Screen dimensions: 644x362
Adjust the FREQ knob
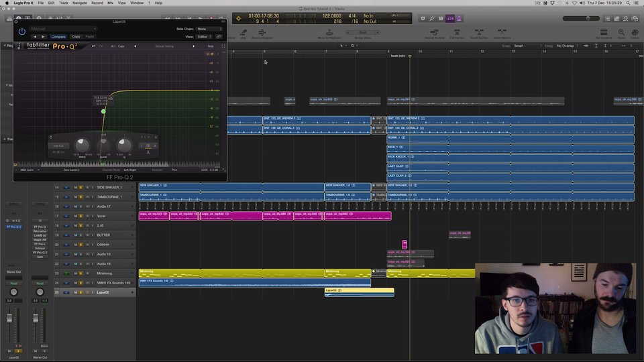pos(82,145)
